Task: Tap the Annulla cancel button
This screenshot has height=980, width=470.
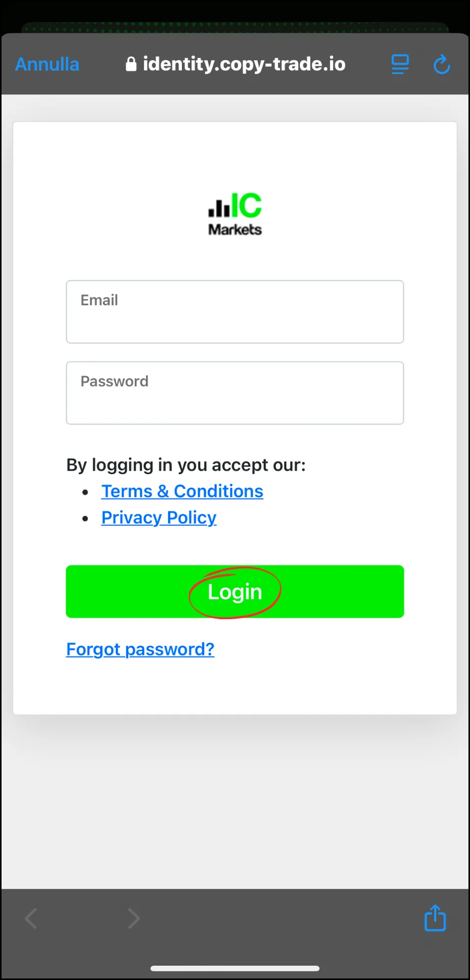Action: tap(47, 64)
